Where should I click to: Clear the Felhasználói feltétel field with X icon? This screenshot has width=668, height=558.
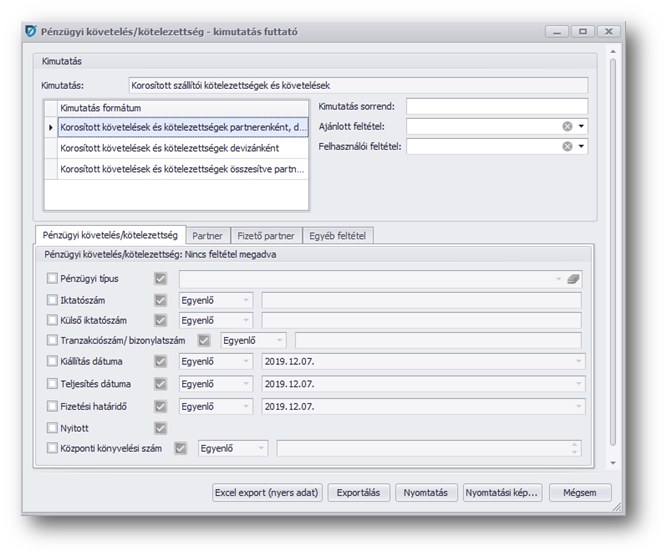pyautogui.click(x=567, y=146)
